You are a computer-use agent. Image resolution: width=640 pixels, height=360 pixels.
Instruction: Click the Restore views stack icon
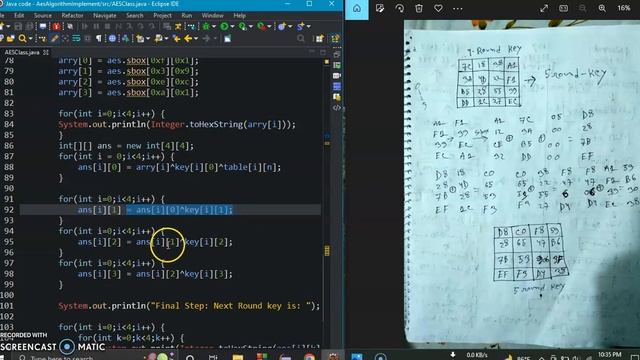click(x=337, y=54)
